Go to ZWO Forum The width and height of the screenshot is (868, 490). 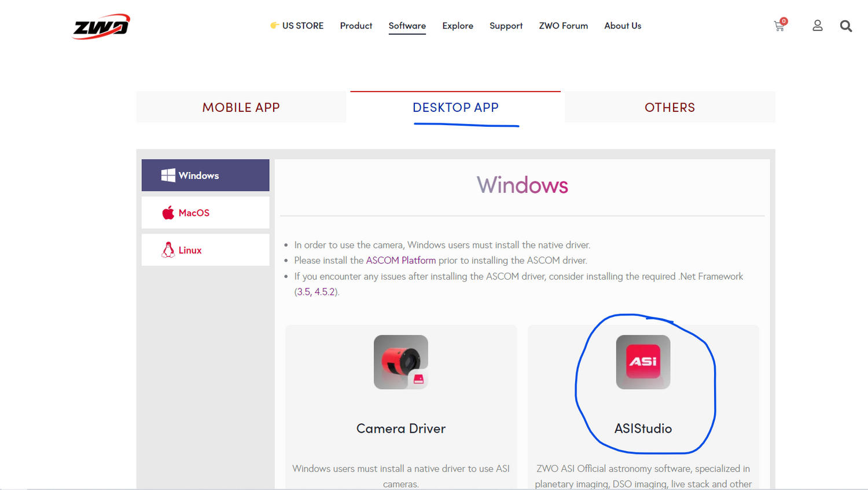tap(564, 25)
